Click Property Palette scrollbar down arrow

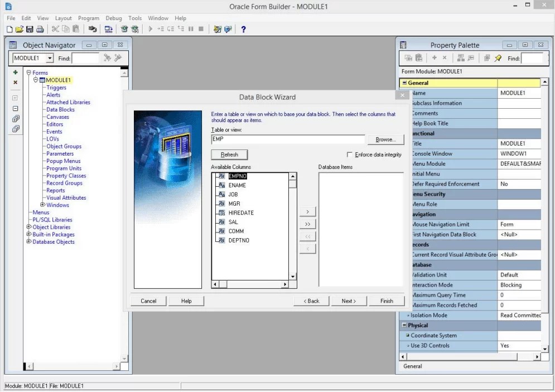pos(545,349)
